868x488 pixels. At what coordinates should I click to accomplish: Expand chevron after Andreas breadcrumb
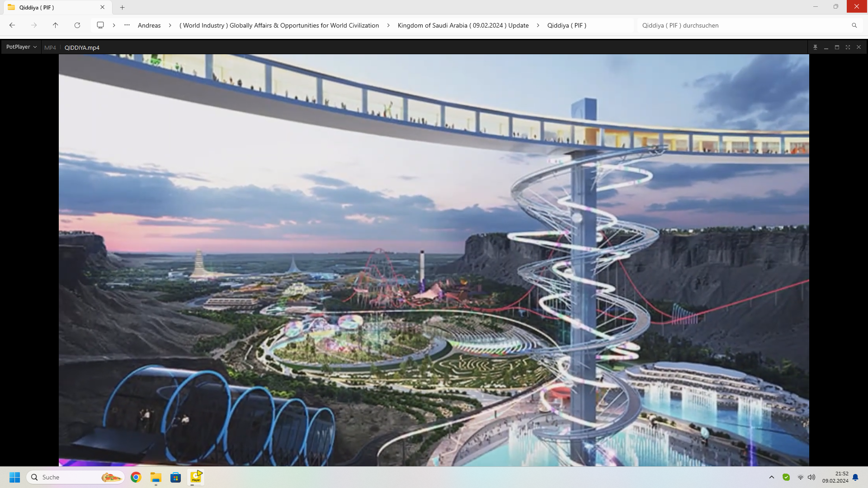tap(170, 25)
